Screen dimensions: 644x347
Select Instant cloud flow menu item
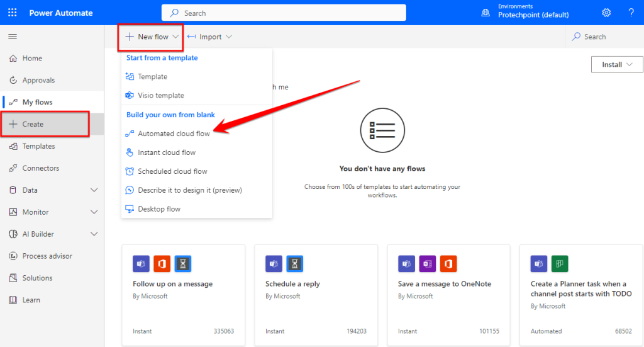tap(197, 152)
